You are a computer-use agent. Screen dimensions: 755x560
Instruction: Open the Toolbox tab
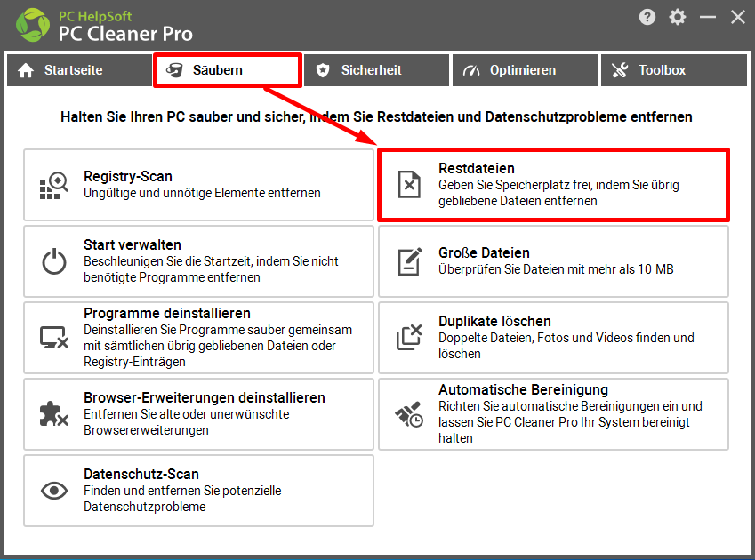click(673, 70)
